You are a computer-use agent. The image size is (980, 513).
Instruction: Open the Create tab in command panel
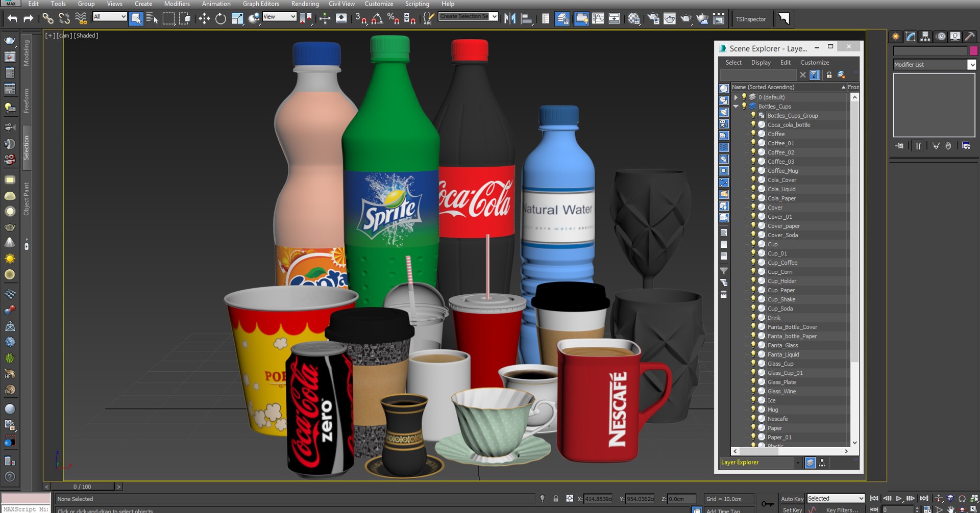896,37
